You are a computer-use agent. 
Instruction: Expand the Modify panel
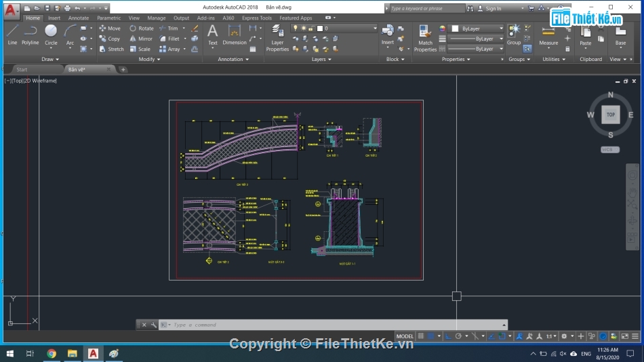[149, 59]
